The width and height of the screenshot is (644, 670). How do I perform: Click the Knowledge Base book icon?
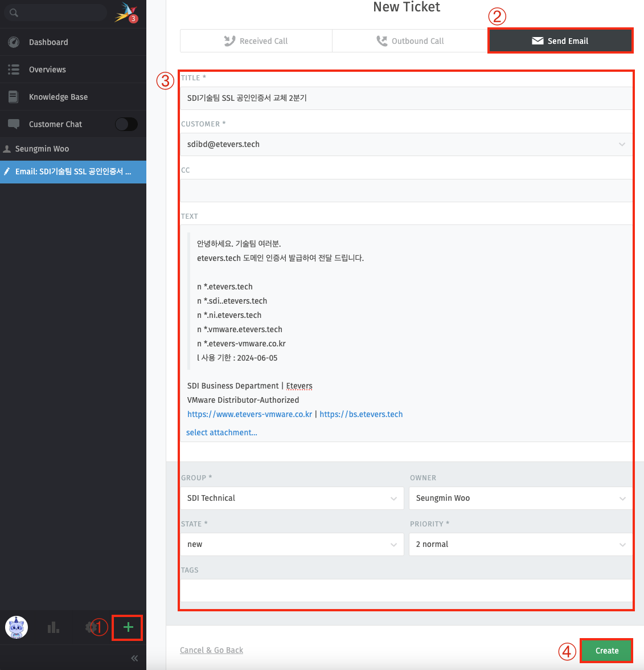(13, 97)
